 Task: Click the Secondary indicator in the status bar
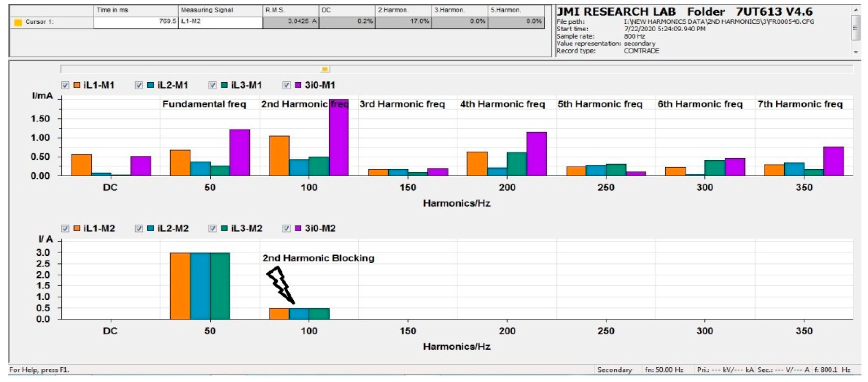pyautogui.click(x=614, y=370)
